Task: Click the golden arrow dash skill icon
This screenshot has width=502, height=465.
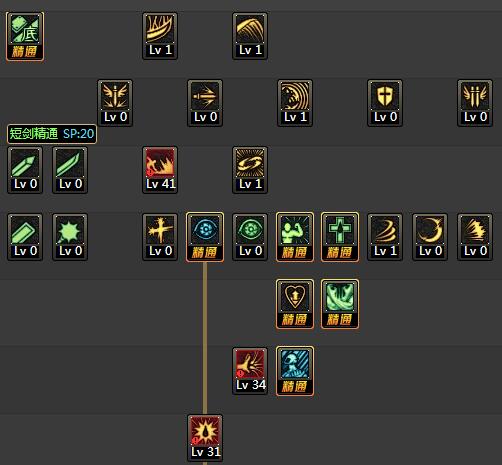Action: pos(205,103)
